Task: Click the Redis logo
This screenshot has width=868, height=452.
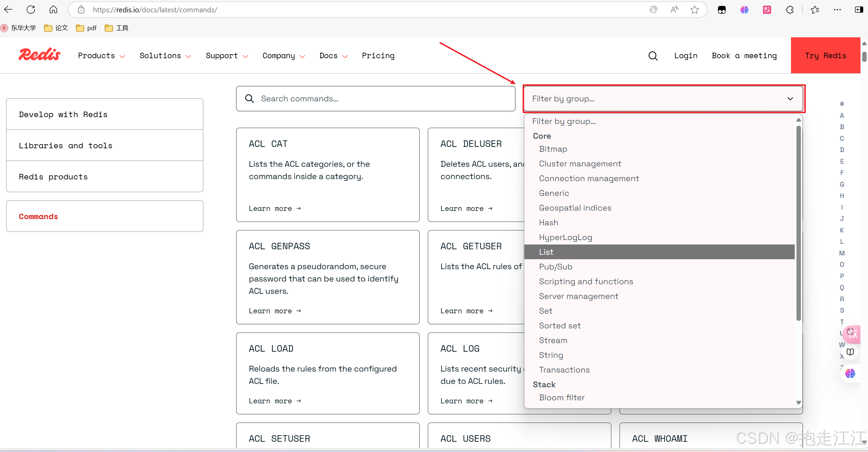Action: [39, 55]
